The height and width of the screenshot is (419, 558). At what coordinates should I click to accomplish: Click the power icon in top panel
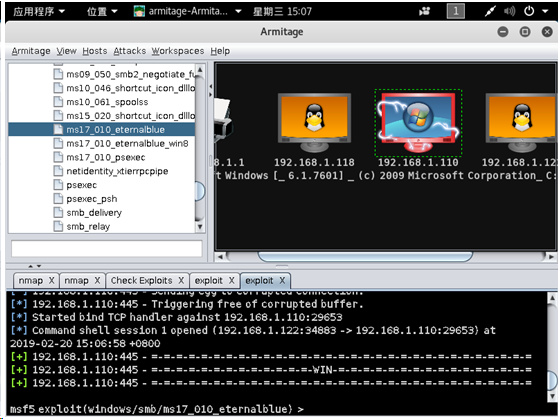[x=529, y=11]
